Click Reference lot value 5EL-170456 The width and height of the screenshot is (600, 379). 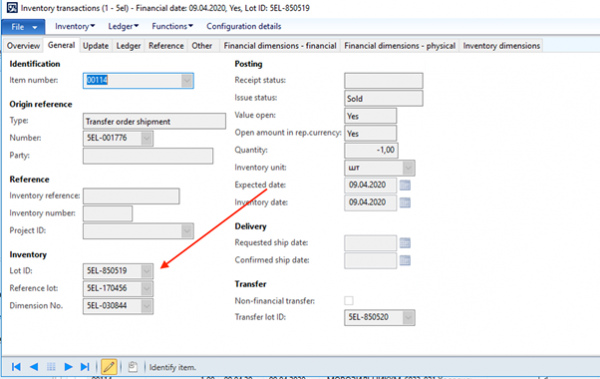pos(107,288)
